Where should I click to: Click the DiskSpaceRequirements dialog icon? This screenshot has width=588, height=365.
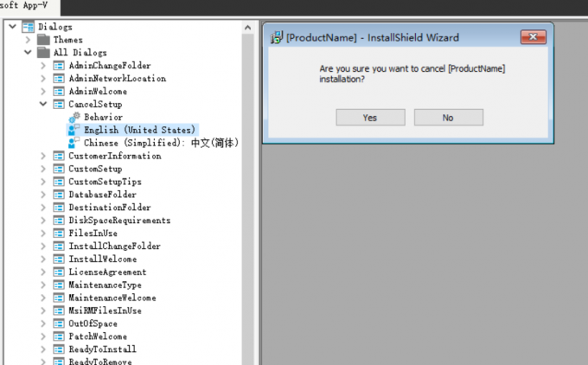pos(59,221)
